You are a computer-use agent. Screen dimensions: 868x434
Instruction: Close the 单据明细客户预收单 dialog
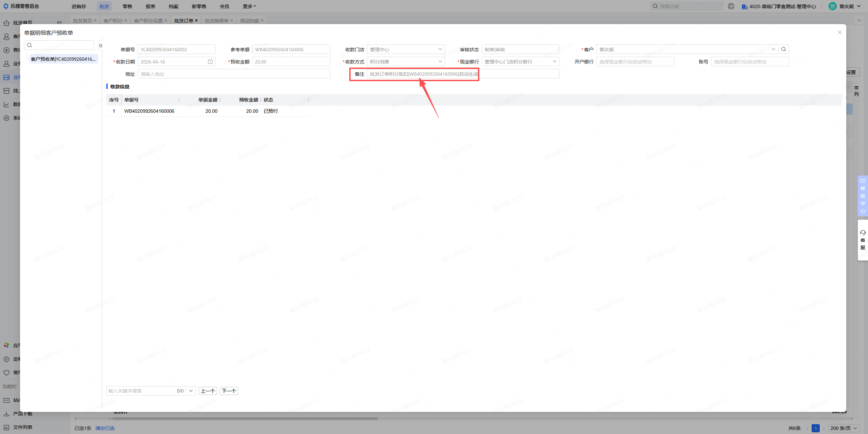tap(839, 32)
